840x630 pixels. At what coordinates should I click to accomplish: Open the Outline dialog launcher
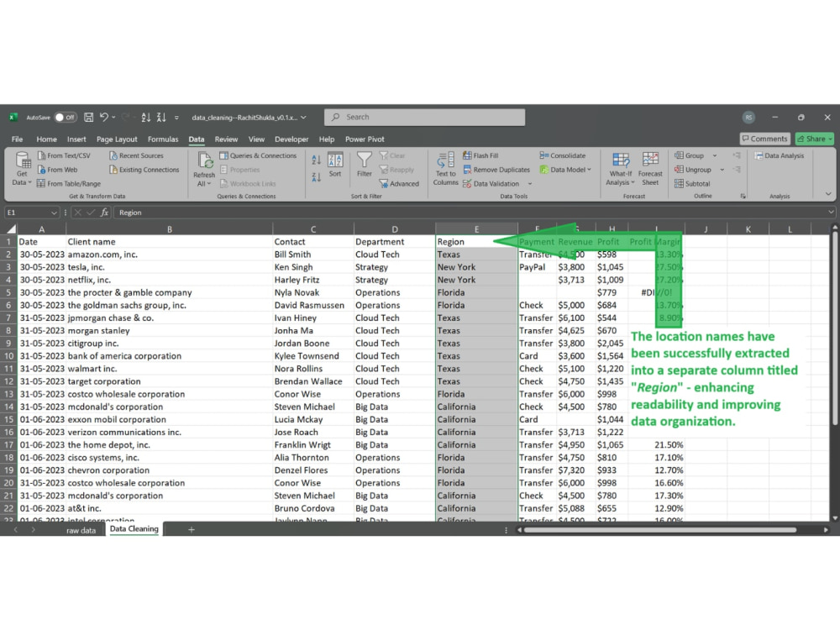point(743,196)
